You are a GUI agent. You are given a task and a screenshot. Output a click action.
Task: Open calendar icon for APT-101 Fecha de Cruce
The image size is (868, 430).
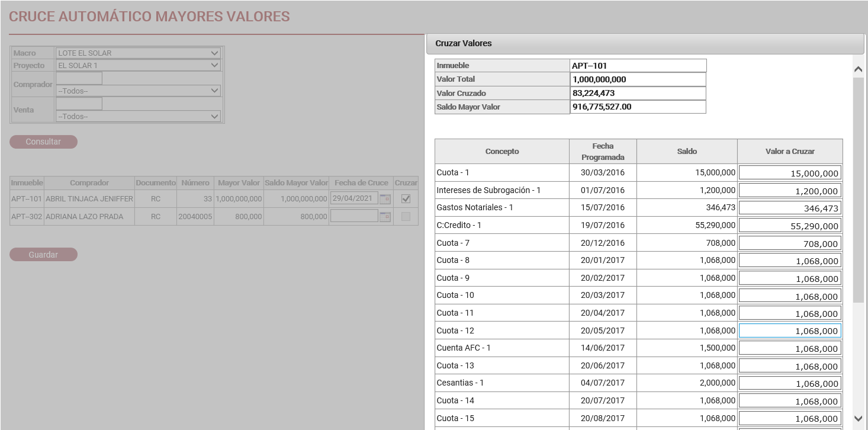tap(385, 199)
